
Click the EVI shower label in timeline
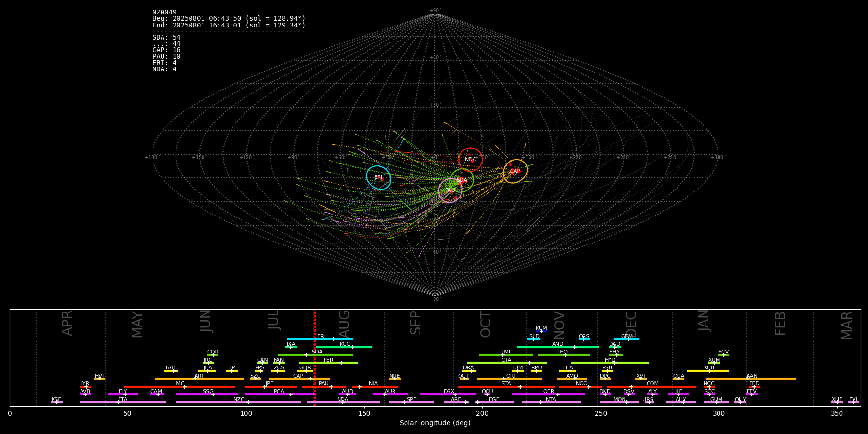(854, 400)
